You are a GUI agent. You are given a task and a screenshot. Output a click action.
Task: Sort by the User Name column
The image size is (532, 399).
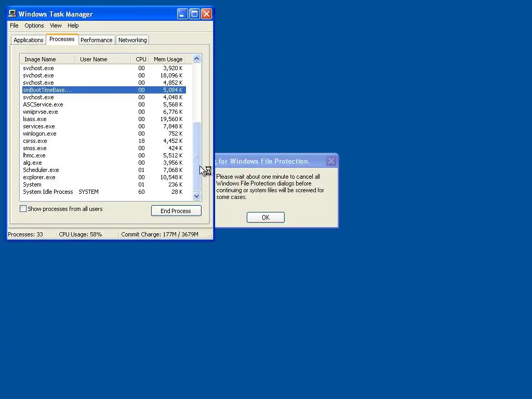pos(103,59)
